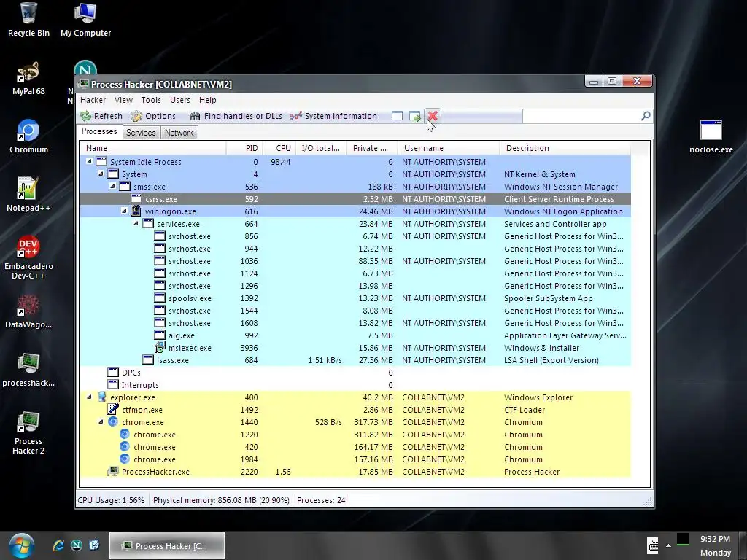Open Find handles or DLLs

pyautogui.click(x=236, y=116)
